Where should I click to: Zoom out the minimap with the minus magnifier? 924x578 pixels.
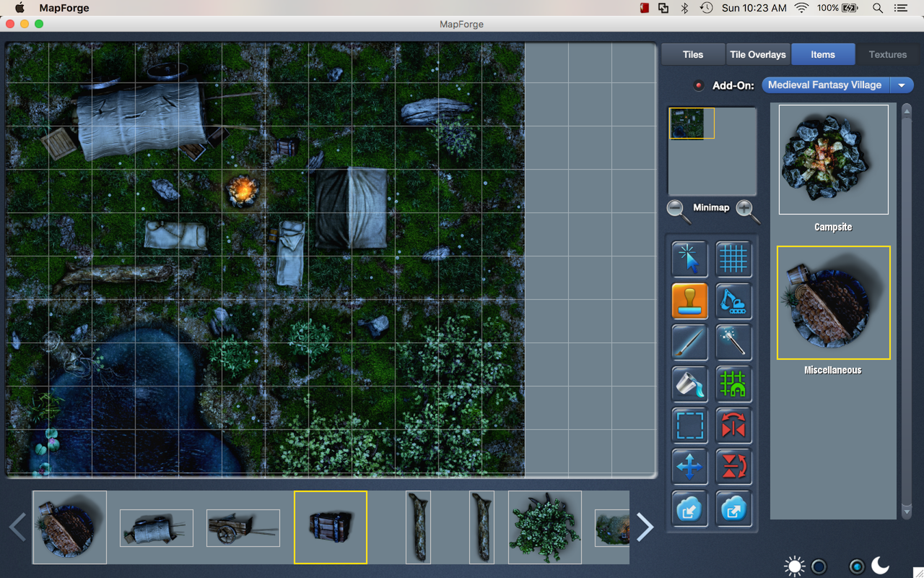pos(678,211)
